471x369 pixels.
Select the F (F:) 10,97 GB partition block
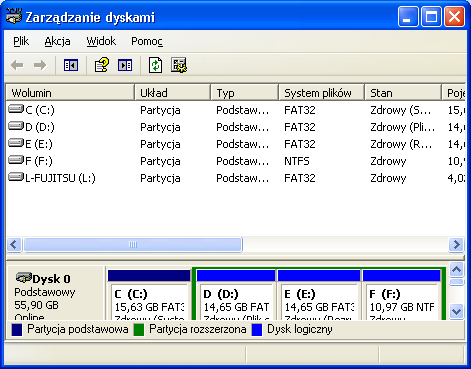click(x=401, y=295)
